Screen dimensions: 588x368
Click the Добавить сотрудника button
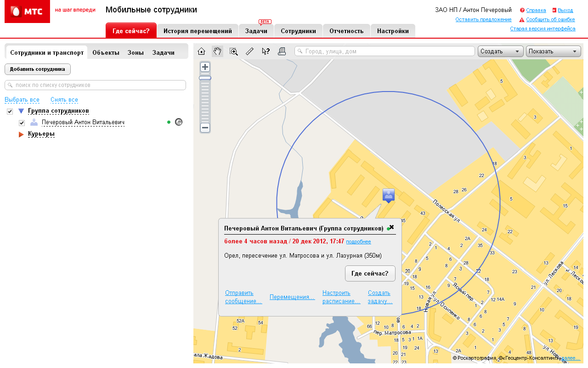click(x=38, y=69)
